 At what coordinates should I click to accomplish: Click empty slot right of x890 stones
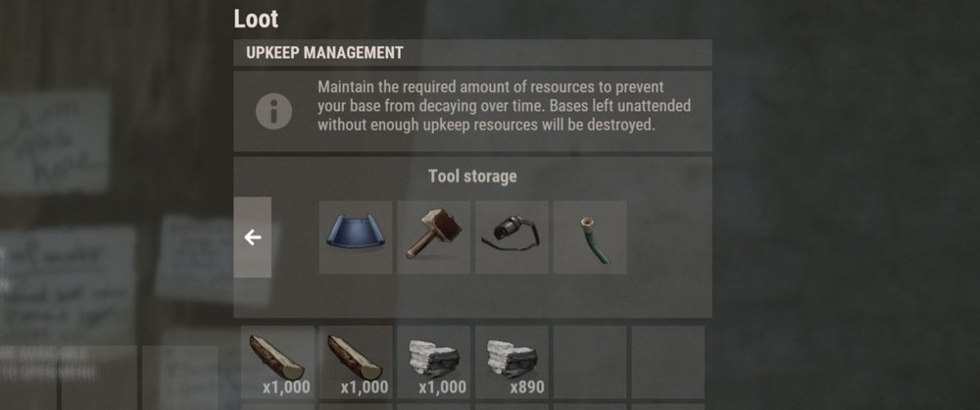coord(590,362)
